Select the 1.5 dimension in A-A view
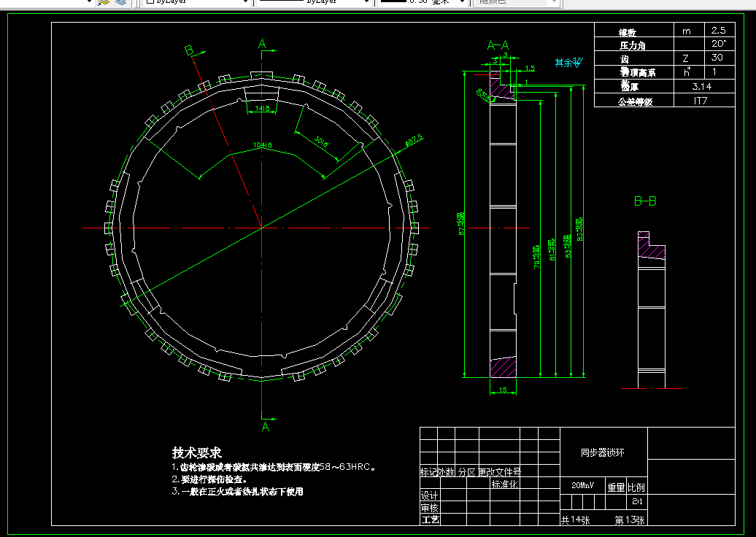The width and height of the screenshot is (756, 537). pyautogui.click(x=529, y=69)
